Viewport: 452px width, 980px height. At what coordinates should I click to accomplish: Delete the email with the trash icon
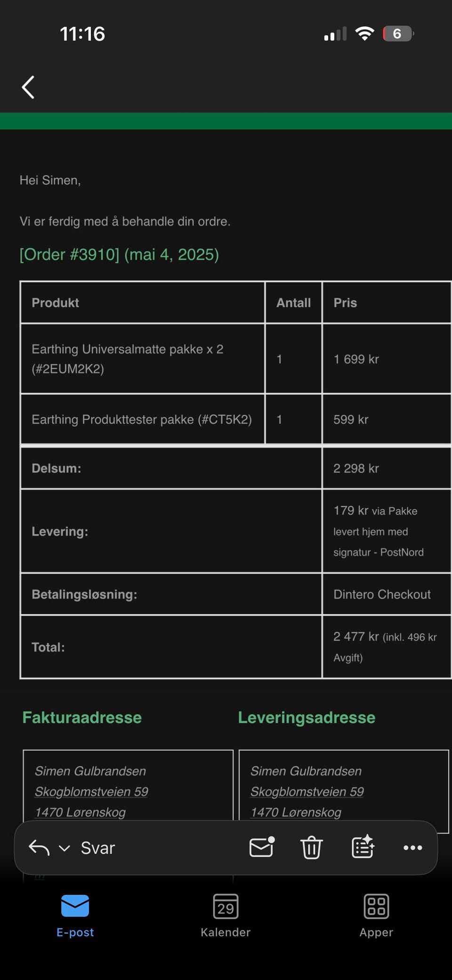point(311,848)
